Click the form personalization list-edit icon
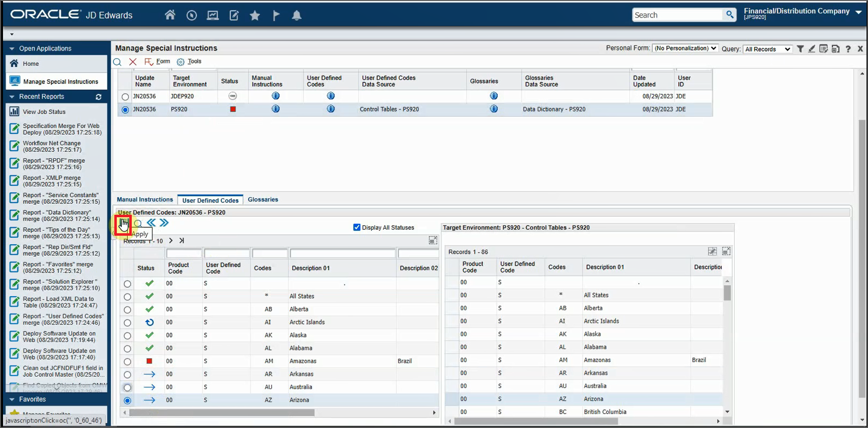The image size is (868, 428). (x=824, y=49)
